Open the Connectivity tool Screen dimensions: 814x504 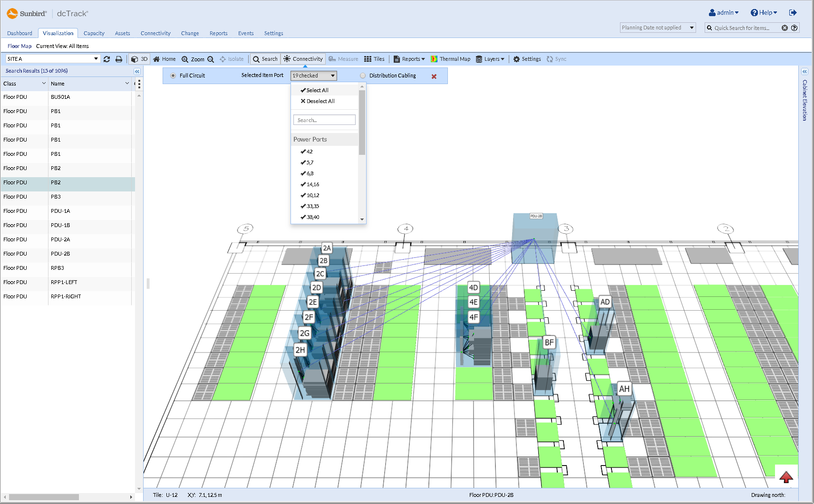point(303,59)
